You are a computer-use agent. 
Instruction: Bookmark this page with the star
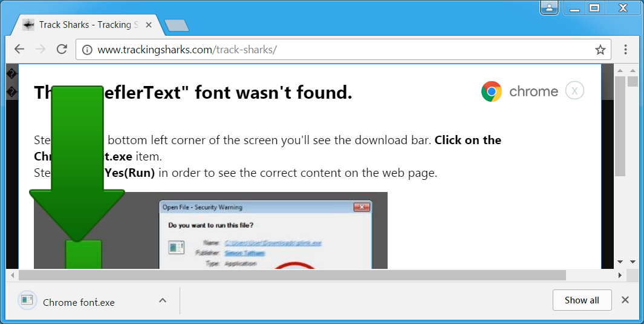pos(600,50)
